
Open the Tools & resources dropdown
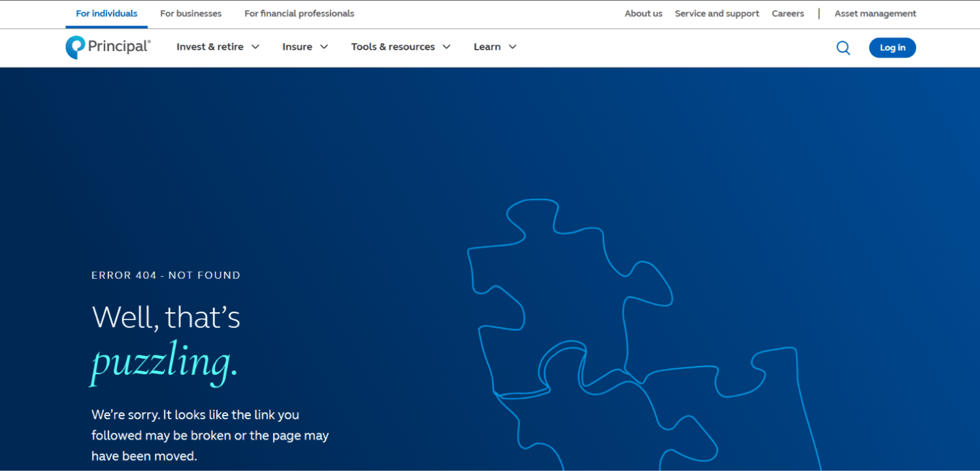click(401, 47)
